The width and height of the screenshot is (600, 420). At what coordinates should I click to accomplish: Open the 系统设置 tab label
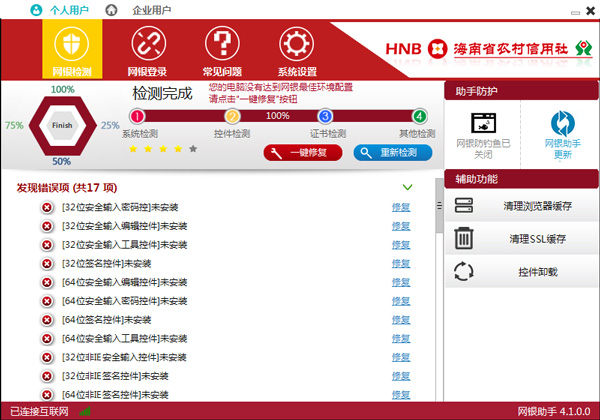click(x=297, y=72)
